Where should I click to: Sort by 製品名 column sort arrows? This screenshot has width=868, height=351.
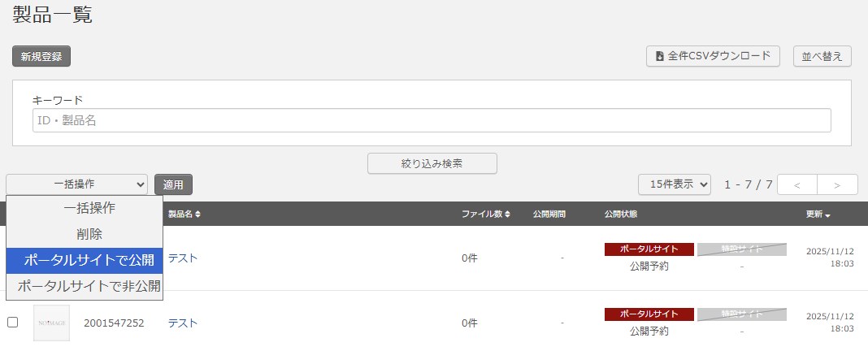click(197, 214)
